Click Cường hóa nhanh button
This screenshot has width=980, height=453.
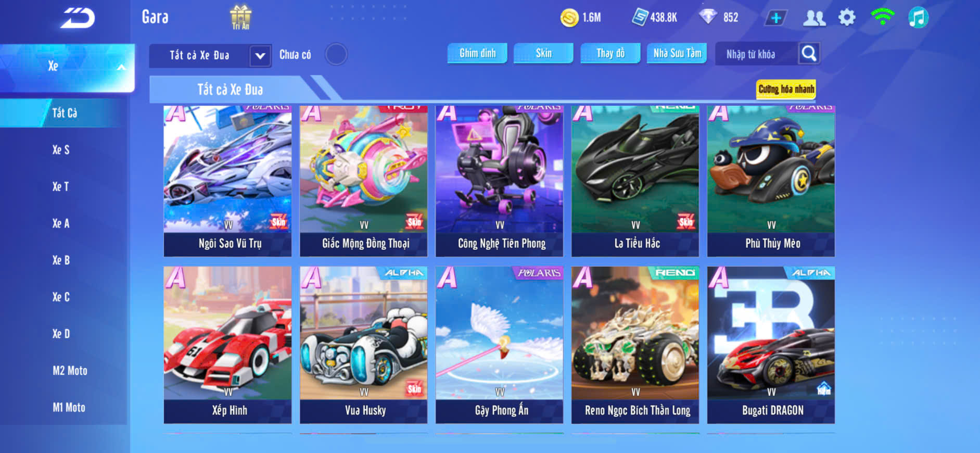pyautogui.click(x=786, y=89)
